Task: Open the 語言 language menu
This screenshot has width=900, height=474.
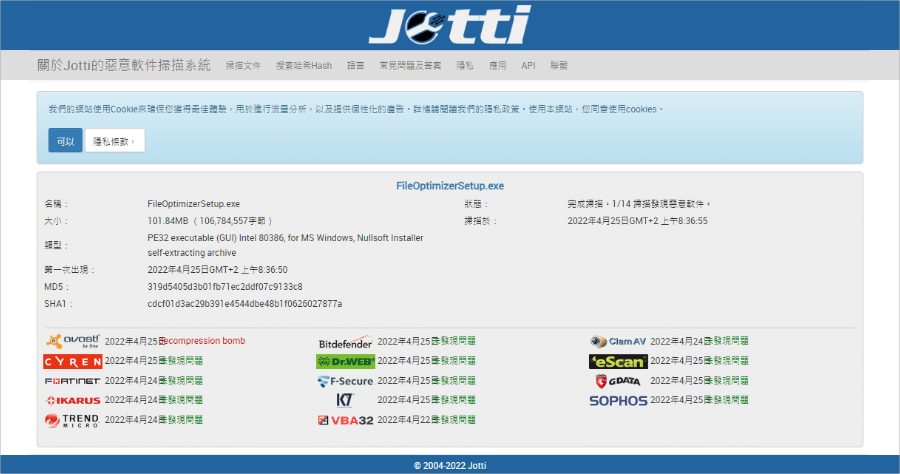Action: [356, 66]
